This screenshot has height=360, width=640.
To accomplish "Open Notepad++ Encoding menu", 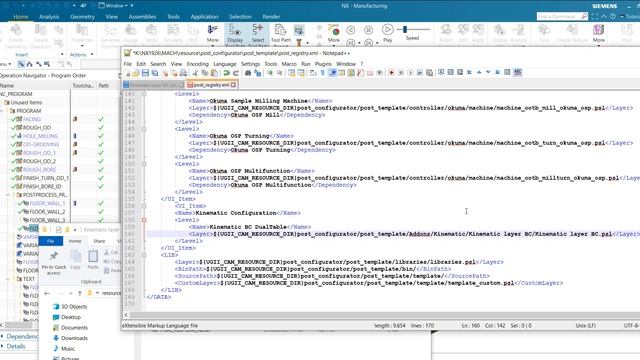I will pos(198,64).
